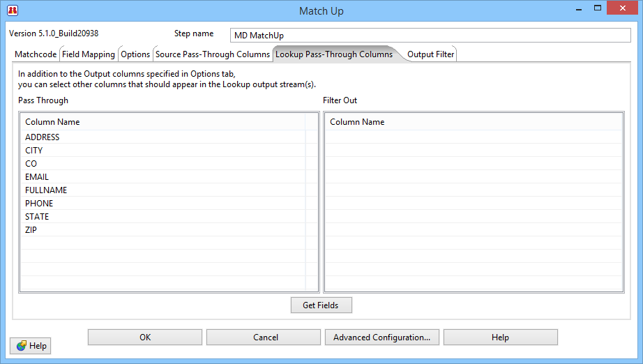Viewport: 643px width, 364px height.
Task: Click the Cancel button
Action: click(265, 338)
